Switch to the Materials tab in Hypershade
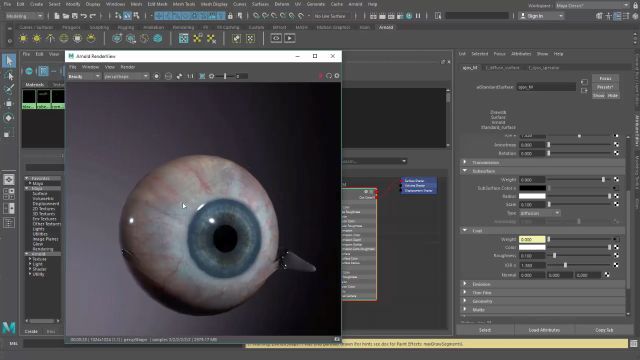The width and height of the screenshot is (640, 360). click(x=35, y=84)
